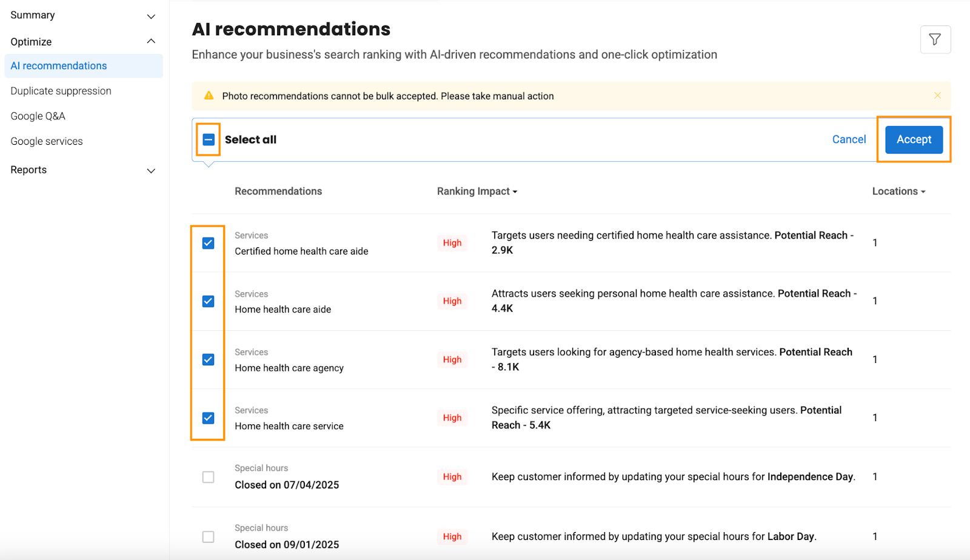
Task: Collapse the Optimize section chevron
Action: pos(151,41)
